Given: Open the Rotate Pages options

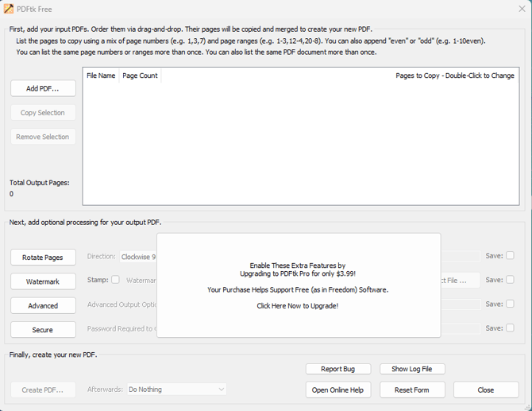Looking at the screenshot, I should click(43, 258).
